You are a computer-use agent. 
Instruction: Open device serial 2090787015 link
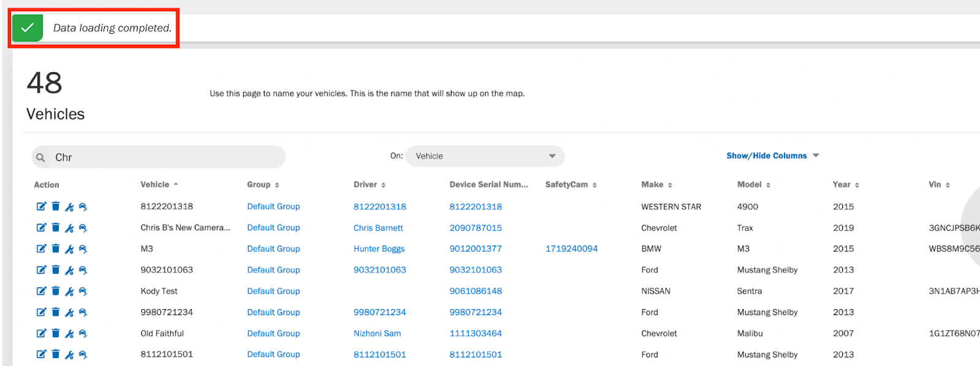click(x=475, y=228)
